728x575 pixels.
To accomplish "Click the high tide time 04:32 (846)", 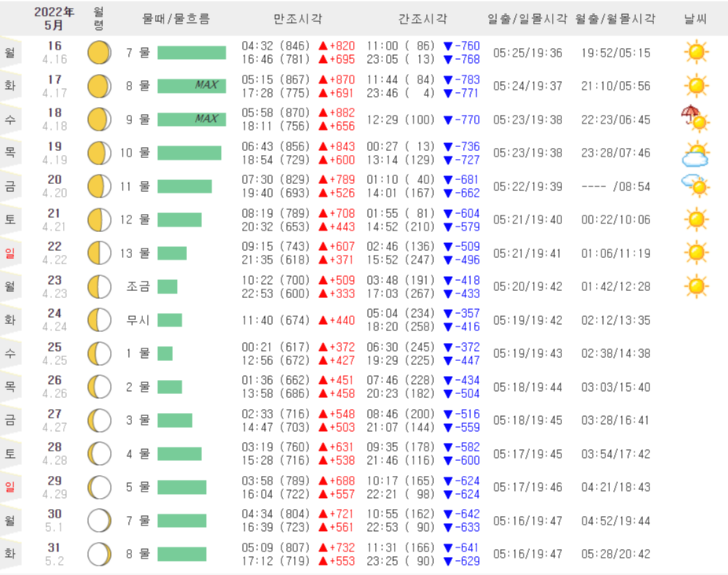I will 275,46.
